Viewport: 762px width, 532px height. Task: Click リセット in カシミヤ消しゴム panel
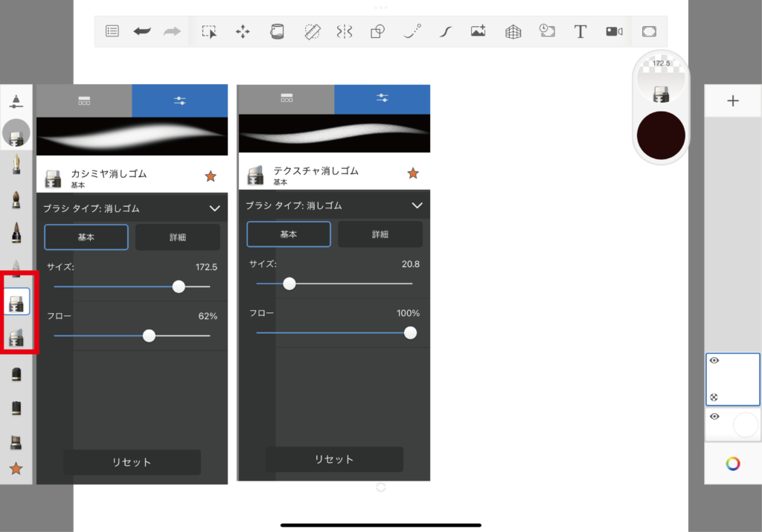(132, 462)
